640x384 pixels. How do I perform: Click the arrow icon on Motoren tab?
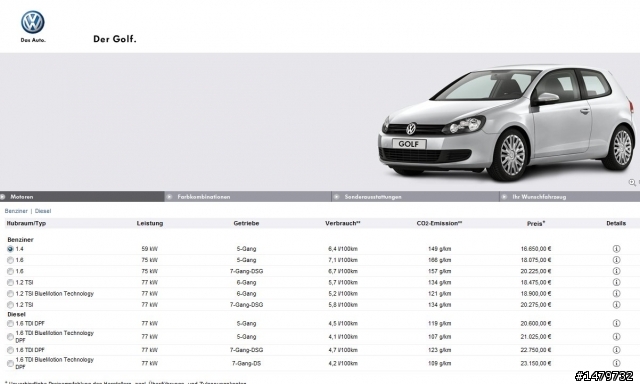pos(3,197)
